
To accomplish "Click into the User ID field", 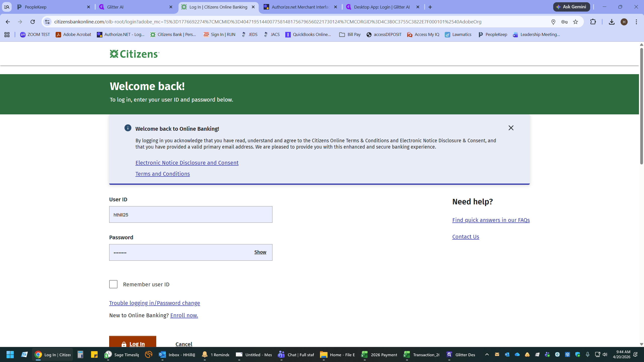I will pyautogui.click(x=191, y=214).
